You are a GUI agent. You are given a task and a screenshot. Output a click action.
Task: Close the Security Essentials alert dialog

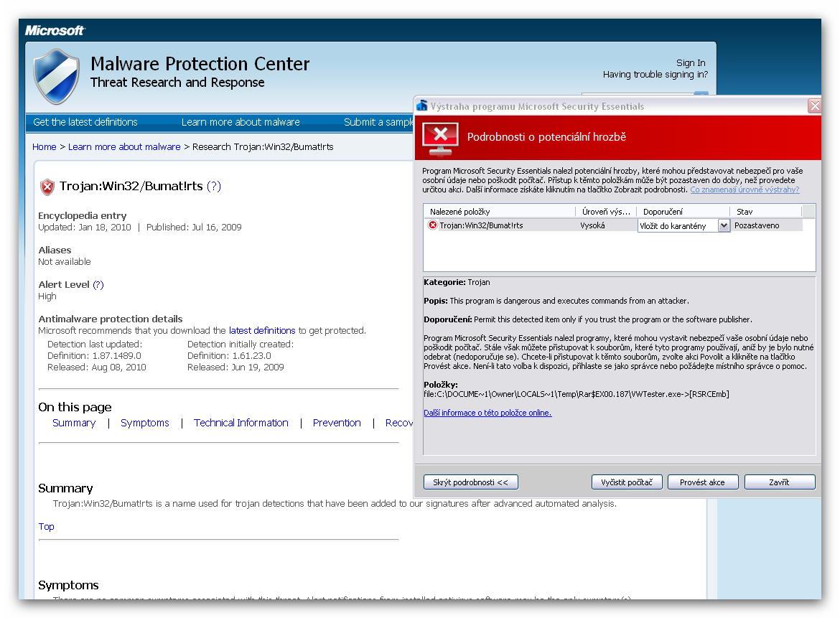814,106
